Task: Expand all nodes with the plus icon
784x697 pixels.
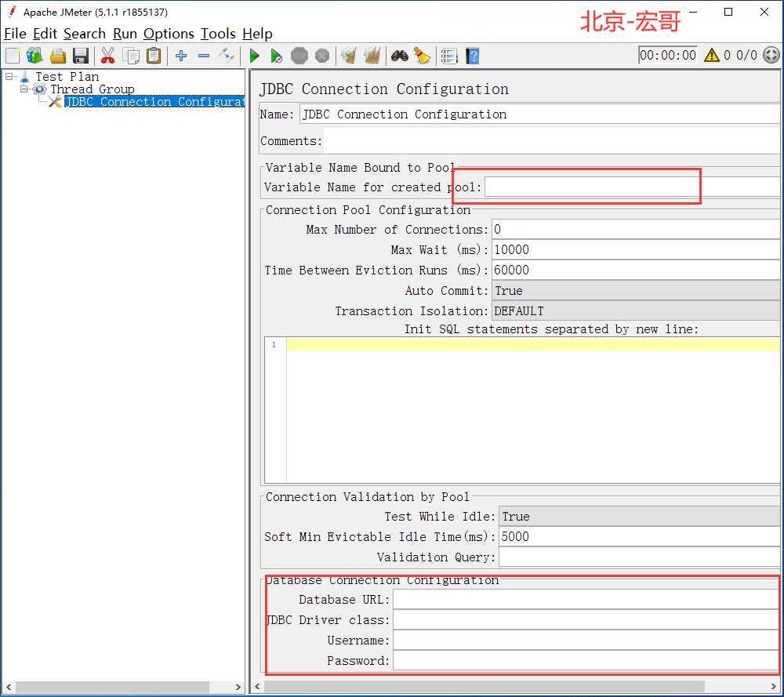Action: point(181,56)
